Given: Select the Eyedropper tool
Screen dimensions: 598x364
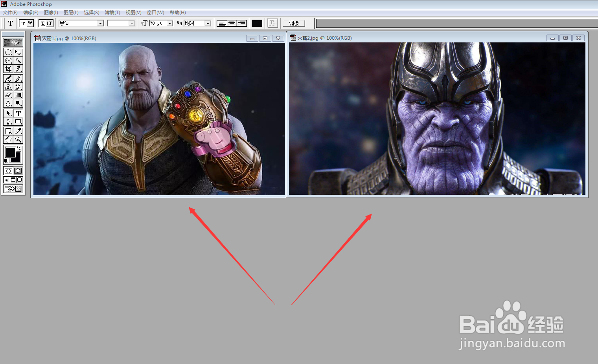Looking at the screenshot, I should click(18, 131).
